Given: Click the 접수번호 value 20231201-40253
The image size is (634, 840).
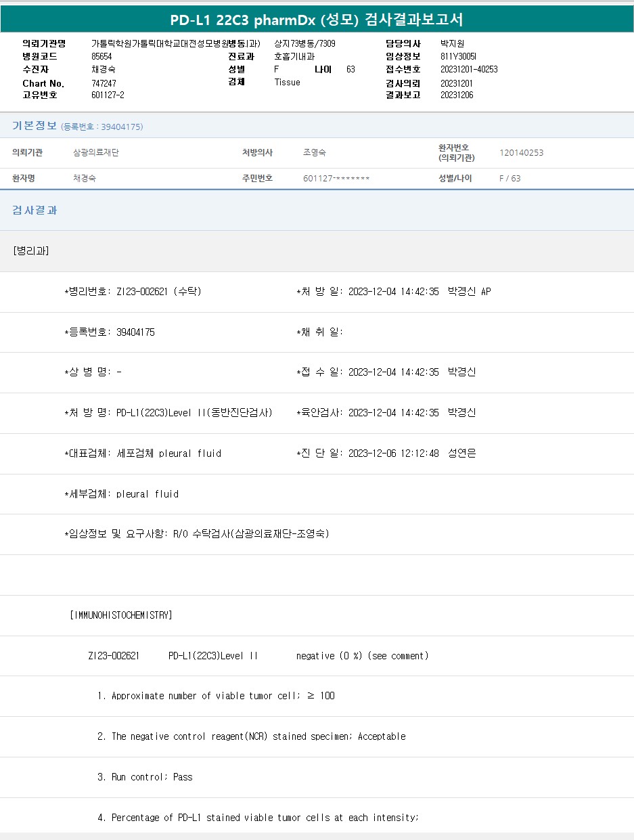Looking at the screenshot, I should [468, 69].
